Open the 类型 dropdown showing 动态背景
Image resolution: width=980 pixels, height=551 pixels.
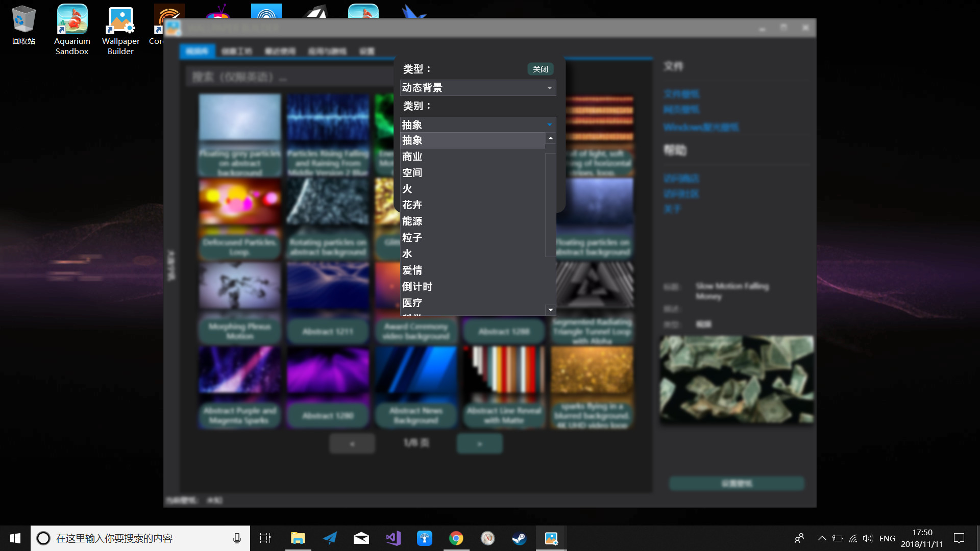tap(477, 87)
